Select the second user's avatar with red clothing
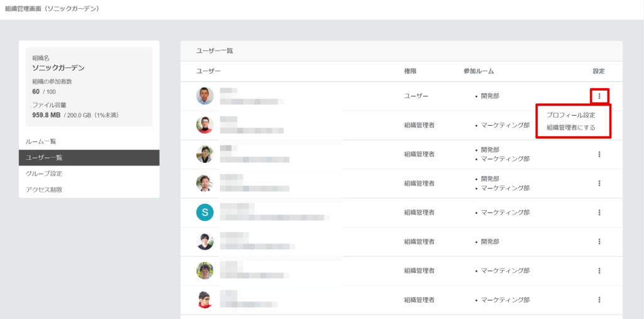The width and height of the screenshot is (644, 319). tap(205, 125)
